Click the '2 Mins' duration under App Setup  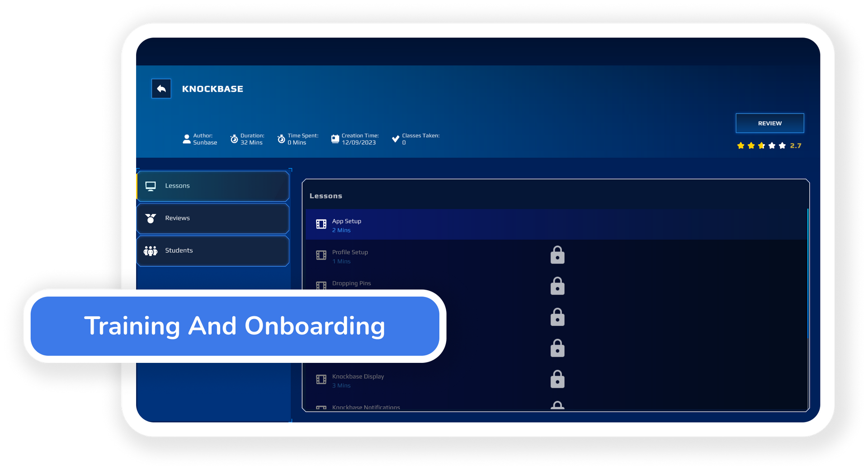click(x=341, y=230)
